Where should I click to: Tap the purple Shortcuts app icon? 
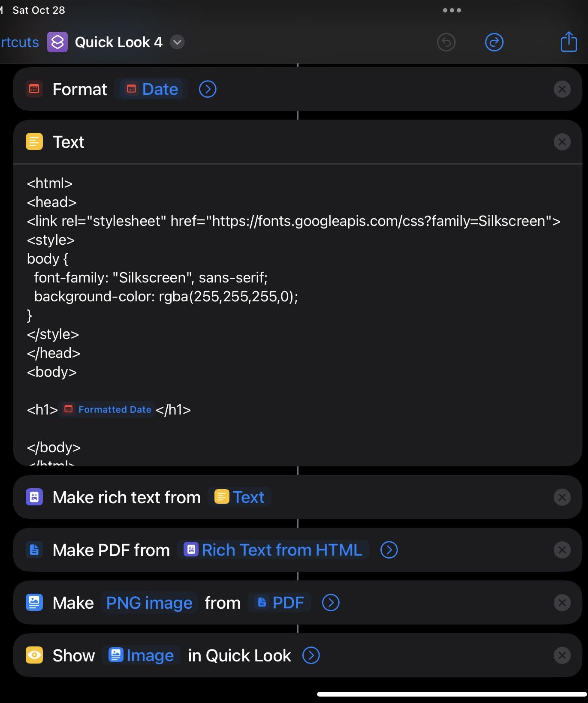click(x=57, y=42)
